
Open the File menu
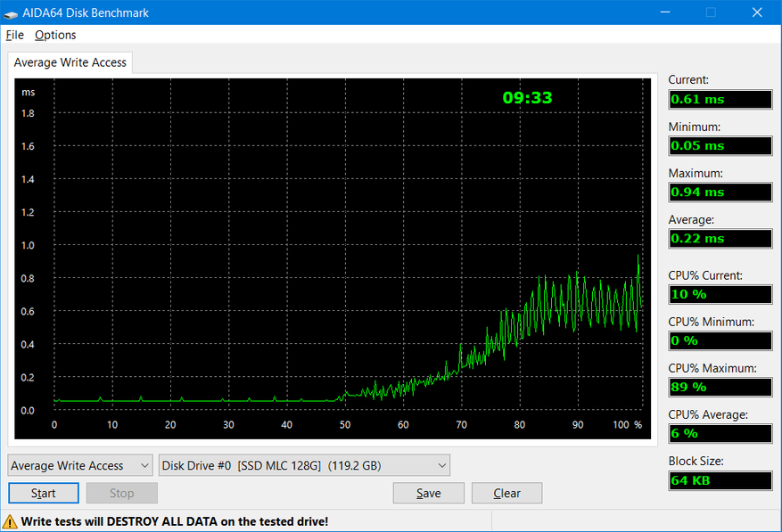(x=14, y=35)
